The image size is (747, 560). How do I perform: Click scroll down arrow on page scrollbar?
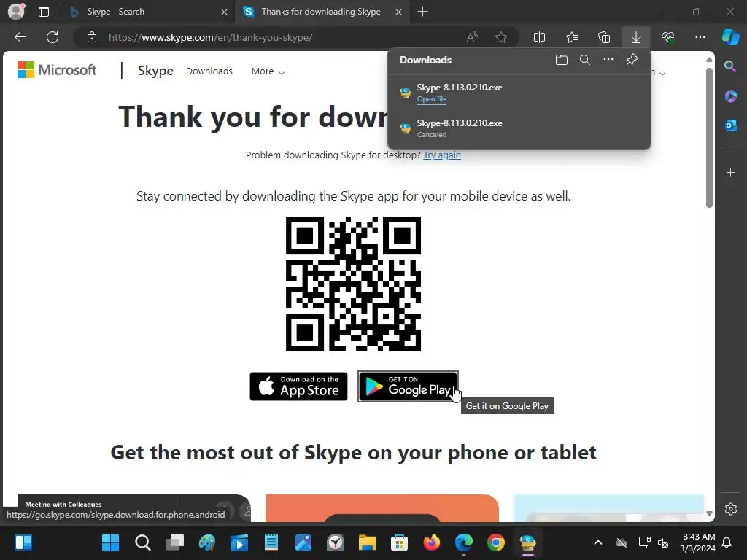click(709, 513)
